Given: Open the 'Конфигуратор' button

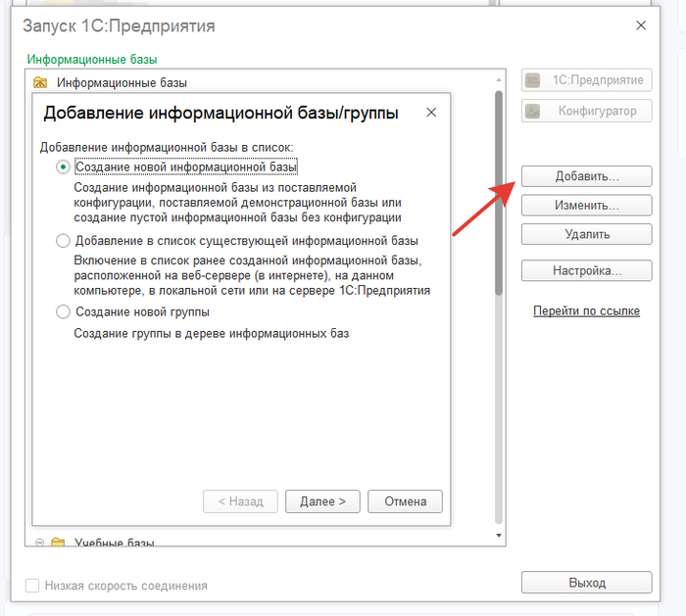Looking at the screenshot, I should pyautogui.click(x=587, y=111).
